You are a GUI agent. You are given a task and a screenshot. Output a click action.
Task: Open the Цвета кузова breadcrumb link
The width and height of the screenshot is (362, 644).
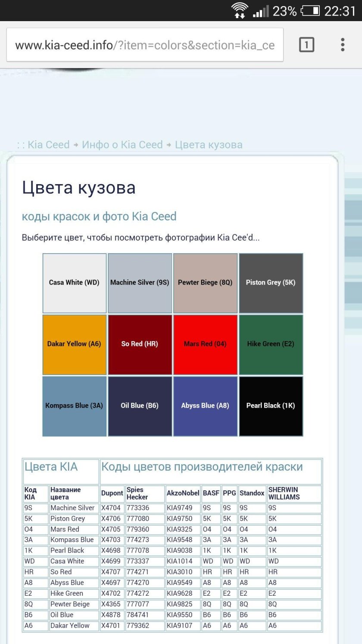[x=208, y=144]
